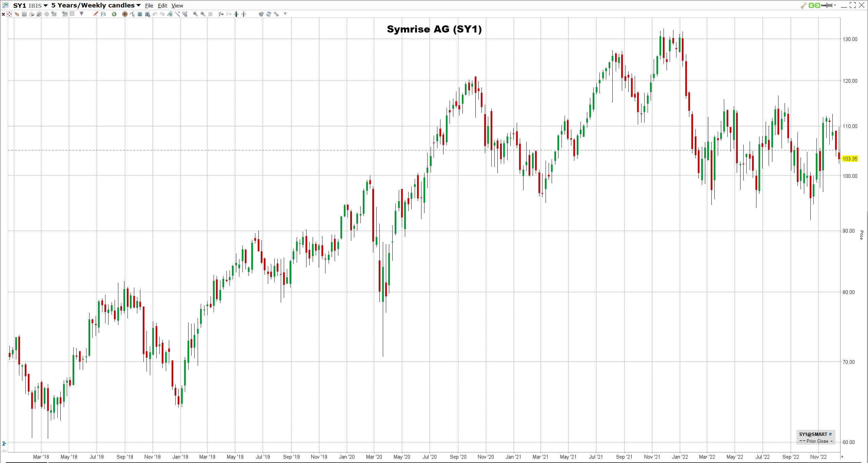The image size is (868, 463).
Task: Click the Symrise AG (SY1) chart title
Action: (434, 29)
